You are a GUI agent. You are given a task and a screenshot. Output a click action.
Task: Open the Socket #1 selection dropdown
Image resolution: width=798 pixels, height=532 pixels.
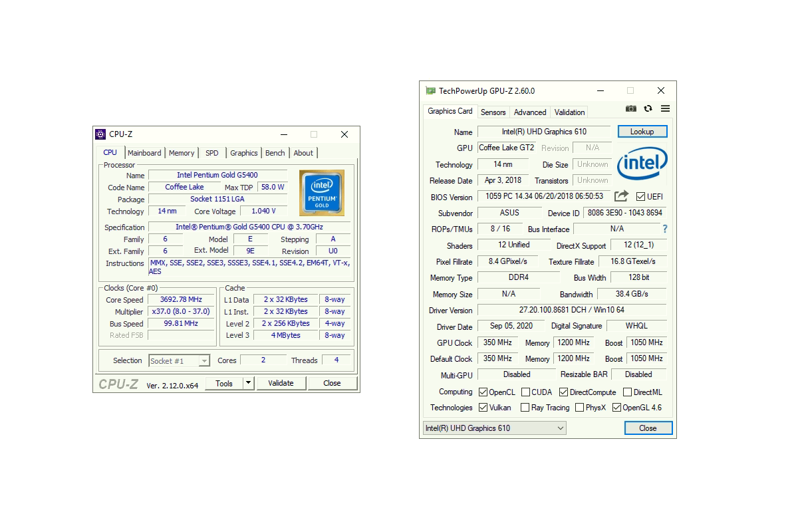(179, 361)
